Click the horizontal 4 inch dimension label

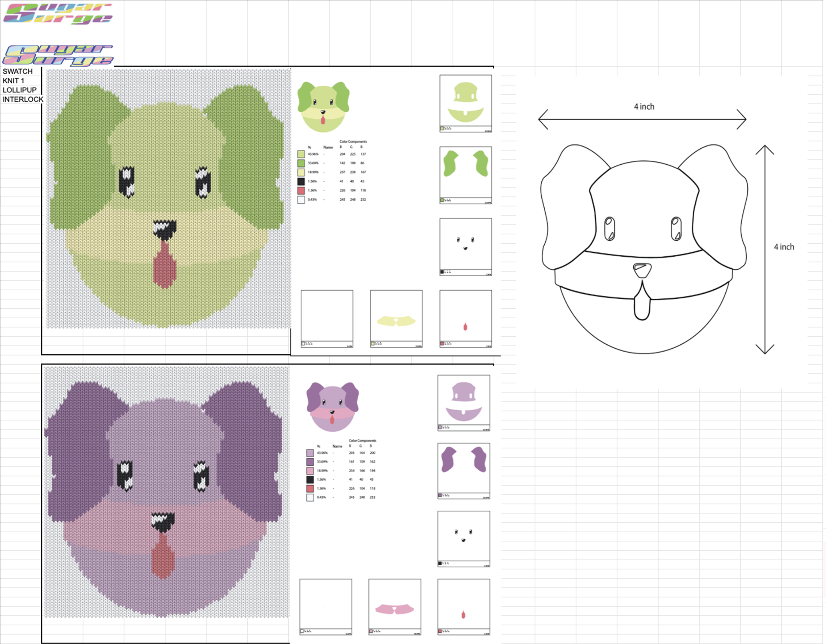click(x=644, y=107)
